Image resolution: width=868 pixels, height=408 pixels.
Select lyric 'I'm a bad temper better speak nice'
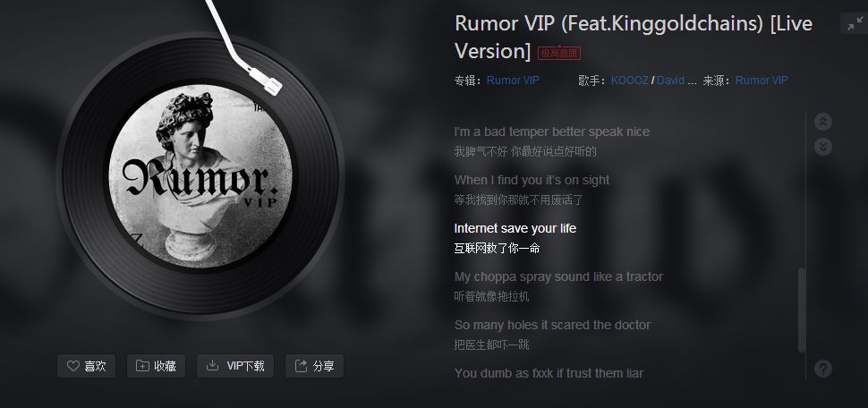[552, 132]
